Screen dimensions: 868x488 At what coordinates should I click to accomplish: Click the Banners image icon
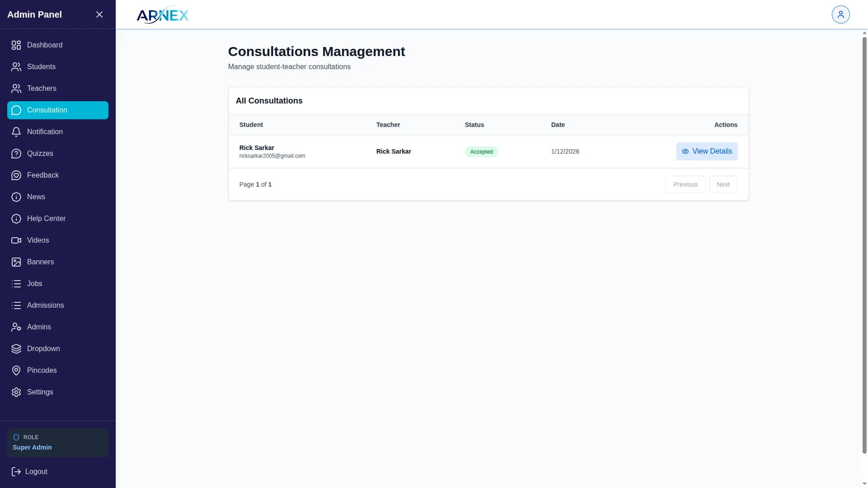pyautogui.click(x=16, y=262)
